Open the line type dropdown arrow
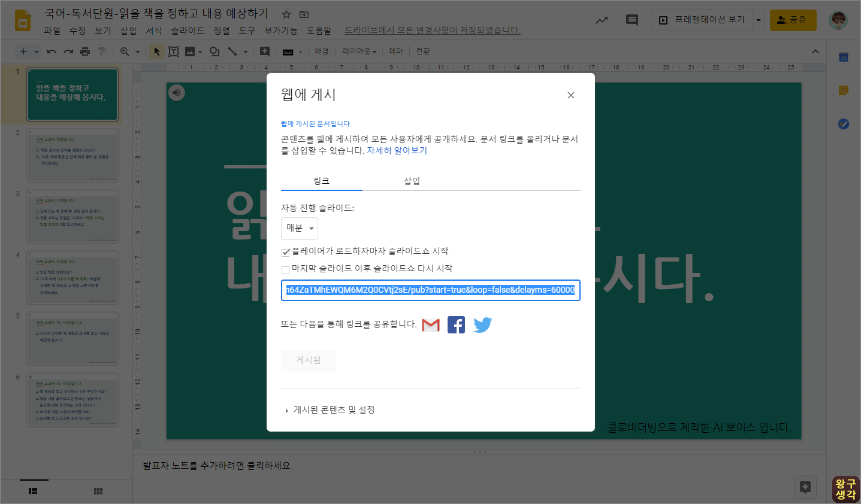This screenshot has height=504, width=861. pyautogui.click(x=246, y=51)
